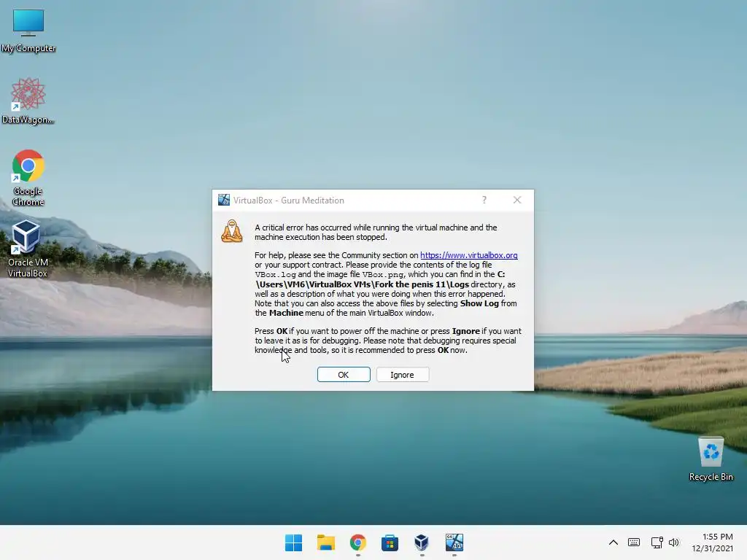Open the virtualbox.org link
This screenshot has height=560, width=747.
point(469,255)
